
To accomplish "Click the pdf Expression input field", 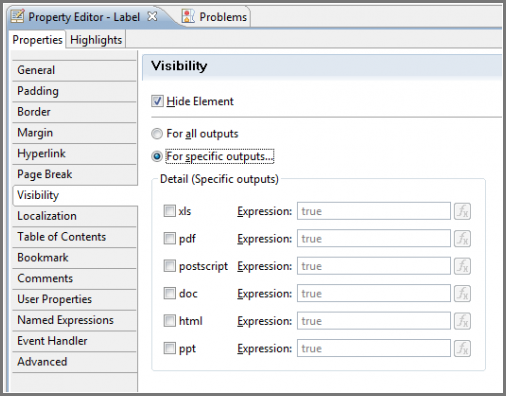I will tap(374, 239).
